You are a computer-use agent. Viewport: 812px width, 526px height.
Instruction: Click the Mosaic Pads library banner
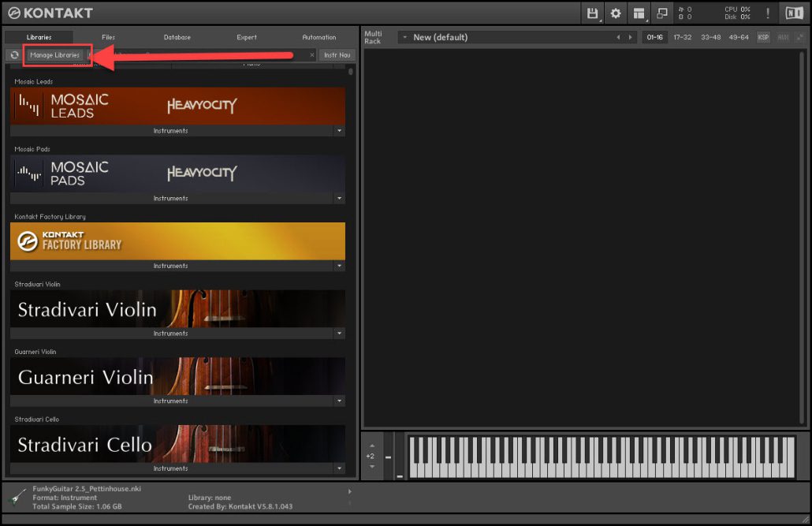pyautogui.click(x=177, y=173)
